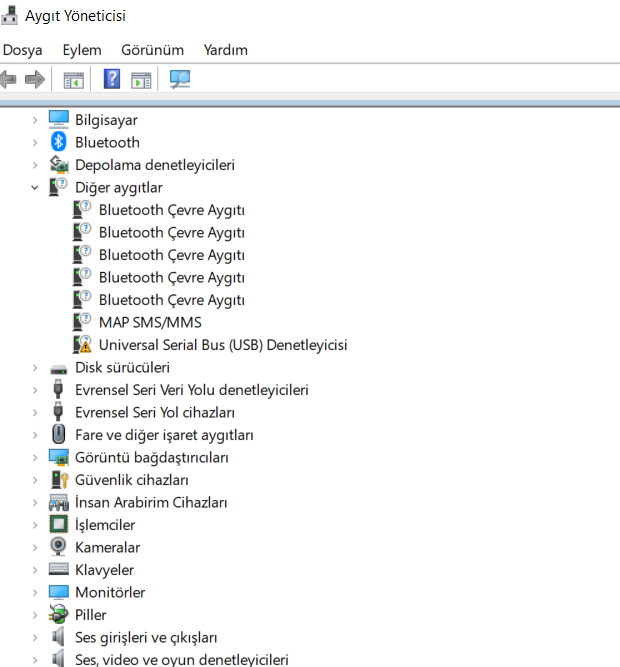Click the Piller battery icon

point(58,614)
